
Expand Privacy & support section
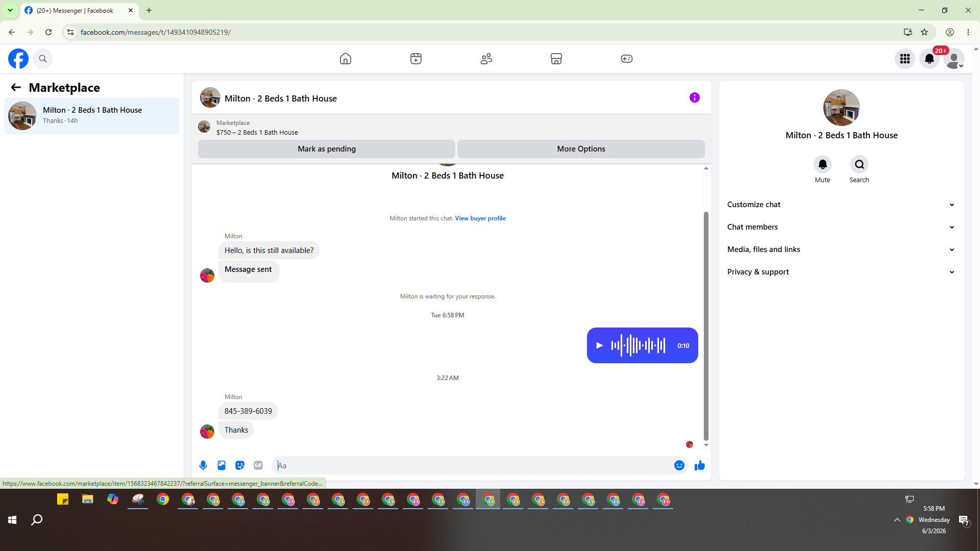842,272
